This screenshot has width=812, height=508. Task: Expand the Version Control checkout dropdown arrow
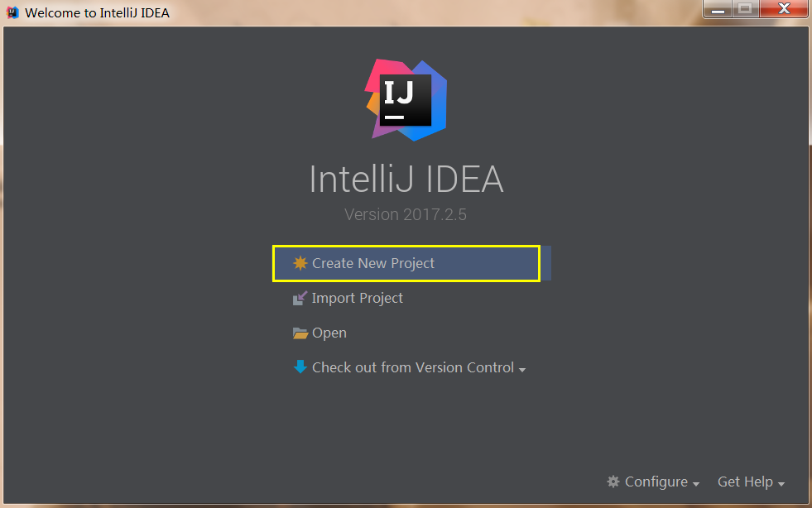pos(522,369)
